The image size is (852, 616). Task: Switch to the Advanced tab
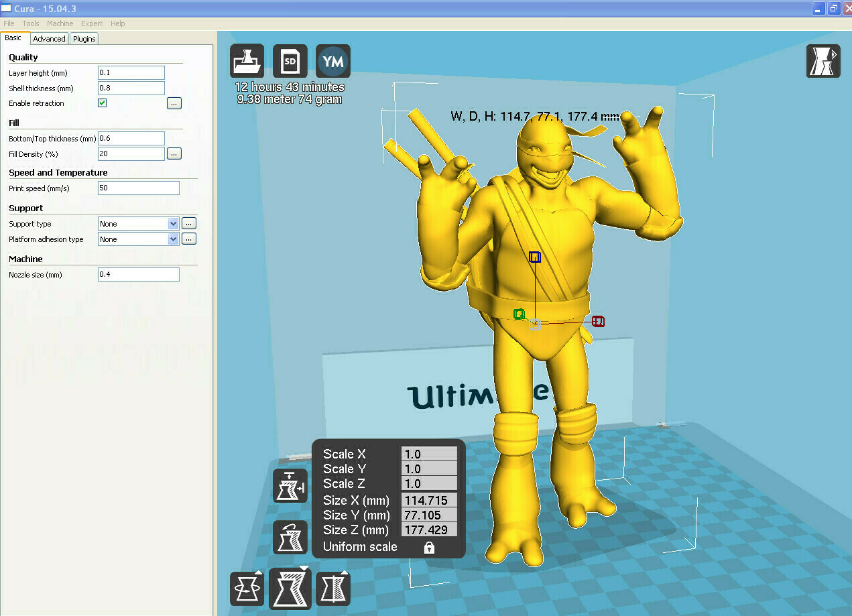pos(49,38)
